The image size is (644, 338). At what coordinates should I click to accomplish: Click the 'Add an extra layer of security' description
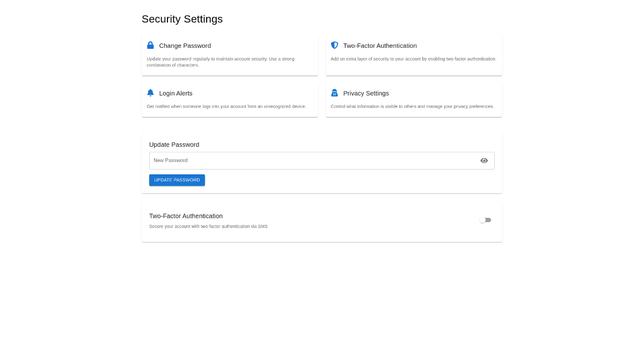[413, 59]
